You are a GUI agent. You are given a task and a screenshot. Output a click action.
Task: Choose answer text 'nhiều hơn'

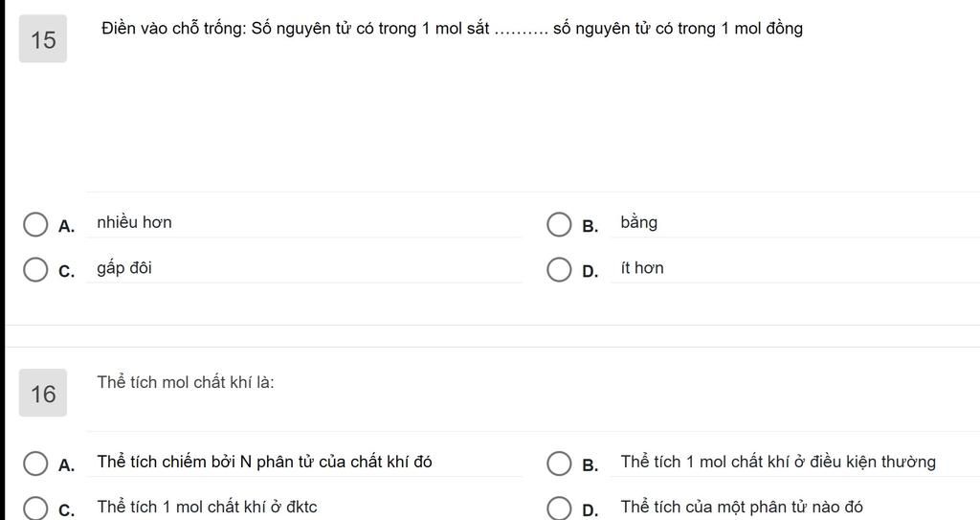tap(134, 222)
